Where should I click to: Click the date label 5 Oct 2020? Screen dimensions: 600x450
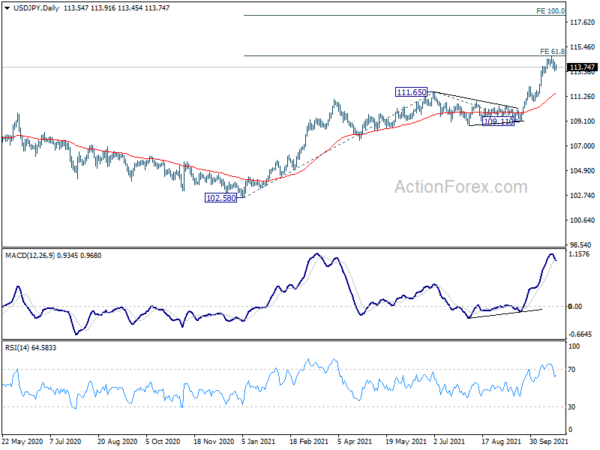[163, 442]
